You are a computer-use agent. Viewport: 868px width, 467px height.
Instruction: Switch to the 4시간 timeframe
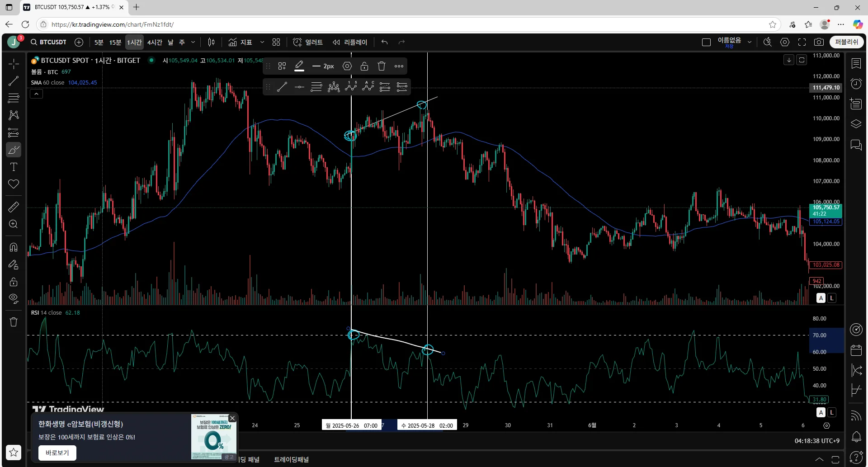pyautogui.click(x=155, y=42)
